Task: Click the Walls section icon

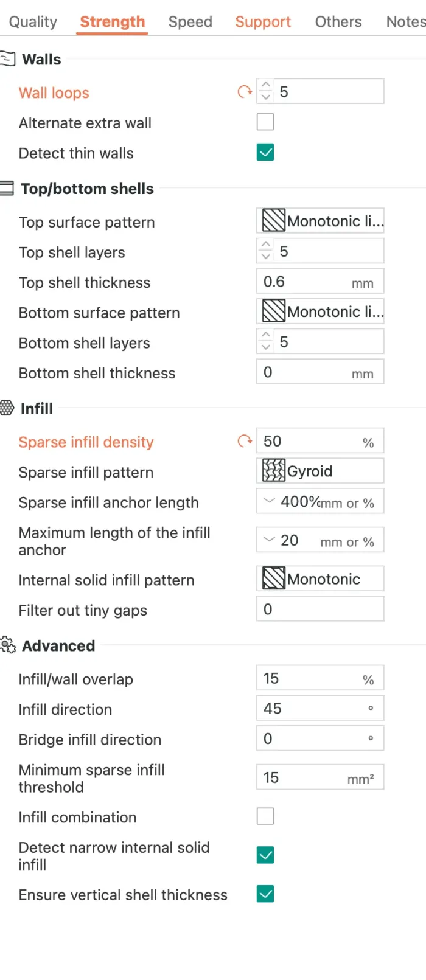Action: coord(7,59)
